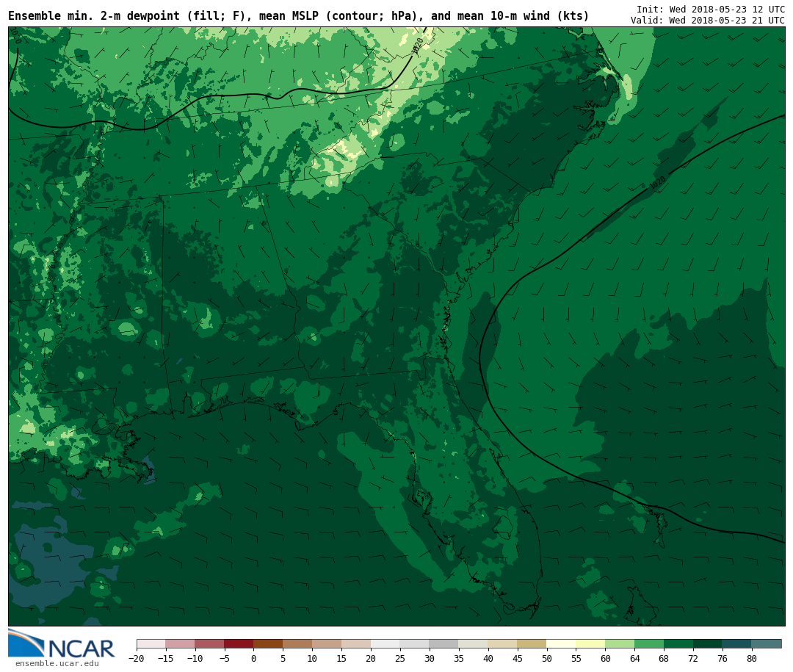Click the colorbar tick label 50

(x=546, y=659)
